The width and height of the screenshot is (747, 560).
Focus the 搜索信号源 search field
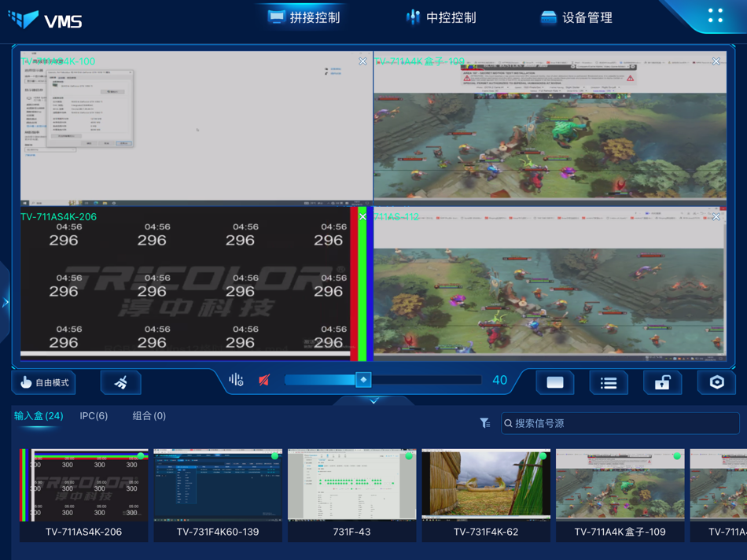point(620,423)
